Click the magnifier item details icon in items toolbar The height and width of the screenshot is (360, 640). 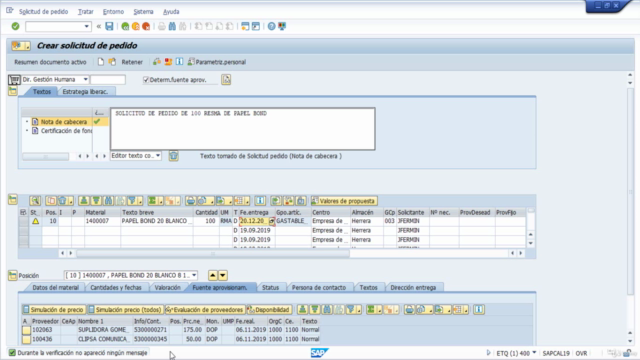coord(35,200)
